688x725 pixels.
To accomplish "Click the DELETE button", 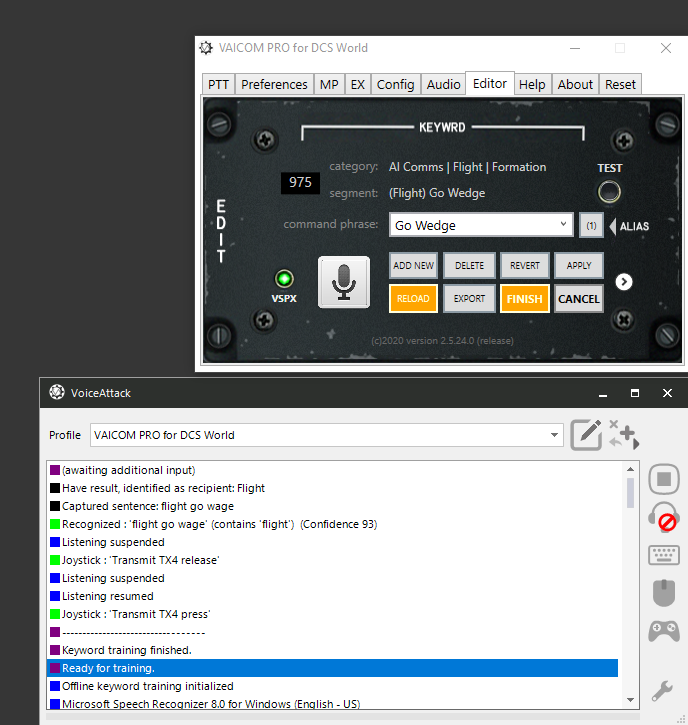I will pyautogui.click(x=469, y=265).
